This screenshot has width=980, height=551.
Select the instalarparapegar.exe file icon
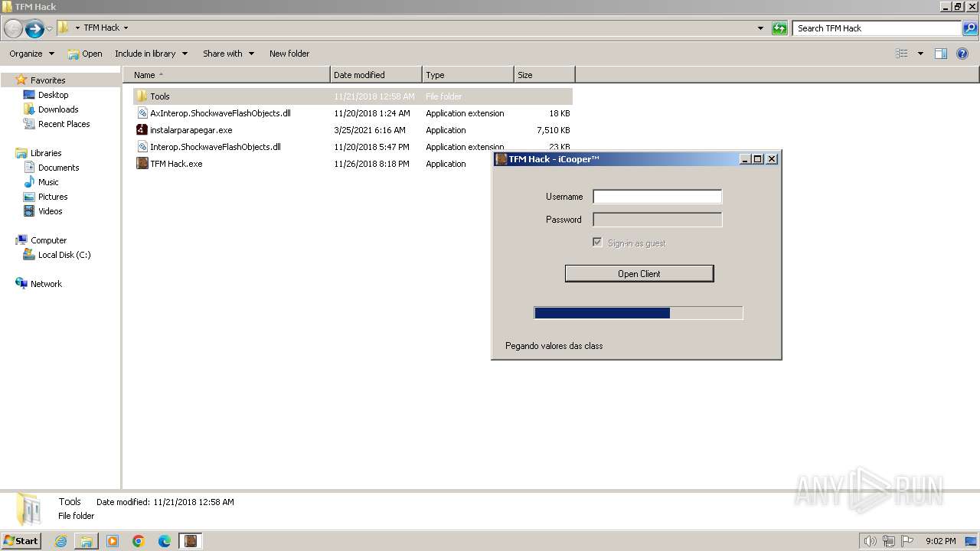click(142, 130)
